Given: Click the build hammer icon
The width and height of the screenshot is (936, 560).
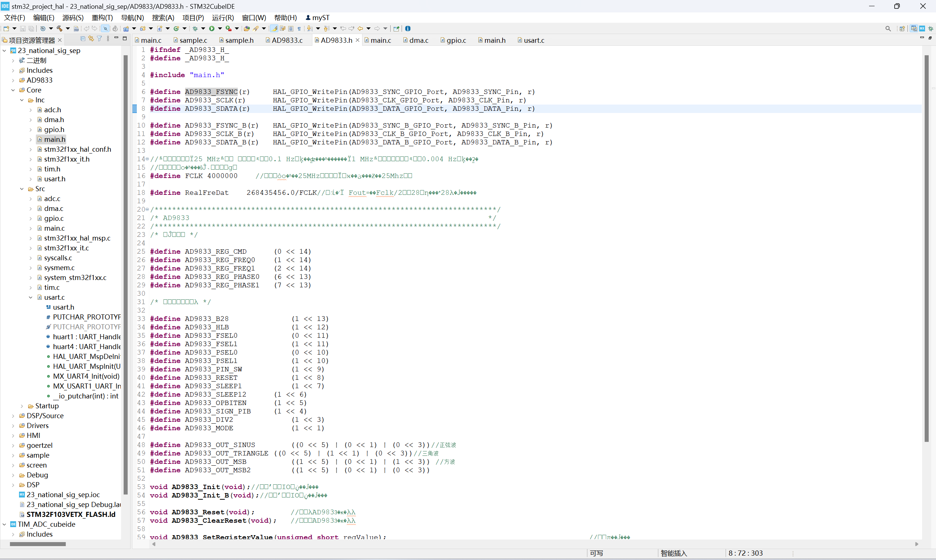Looking at the screenshot, I should coord(59,28).
